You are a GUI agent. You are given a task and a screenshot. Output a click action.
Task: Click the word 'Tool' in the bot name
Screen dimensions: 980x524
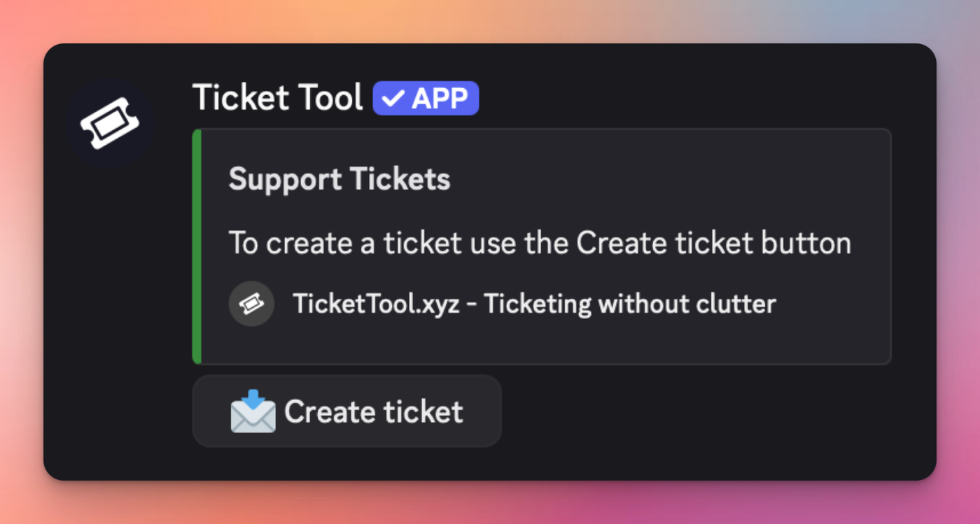point(328,98)
